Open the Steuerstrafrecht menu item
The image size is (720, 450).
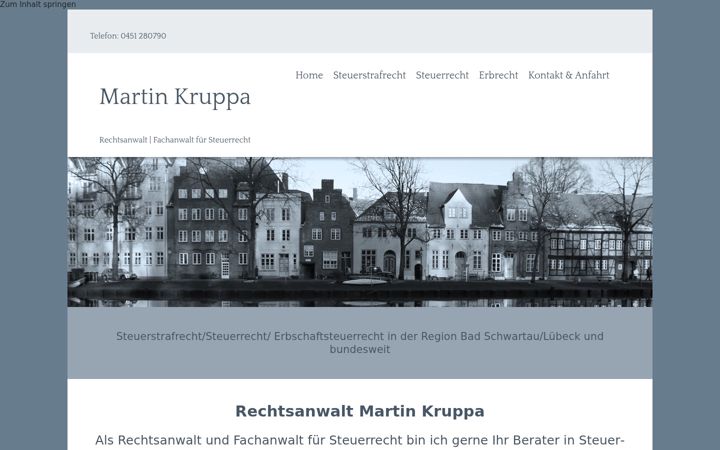pos(369,75)
